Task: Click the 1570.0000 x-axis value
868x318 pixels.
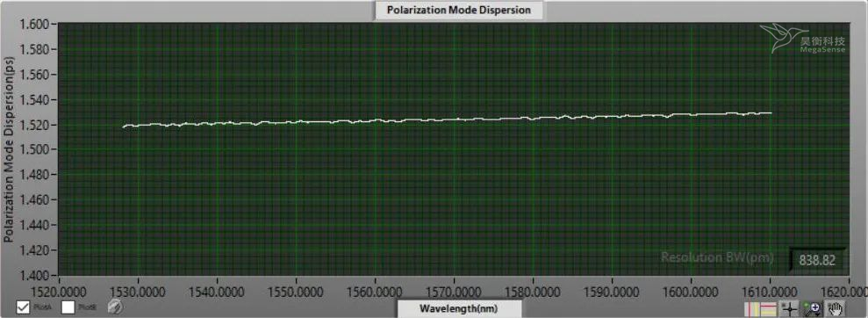Action: pos(454,292)
